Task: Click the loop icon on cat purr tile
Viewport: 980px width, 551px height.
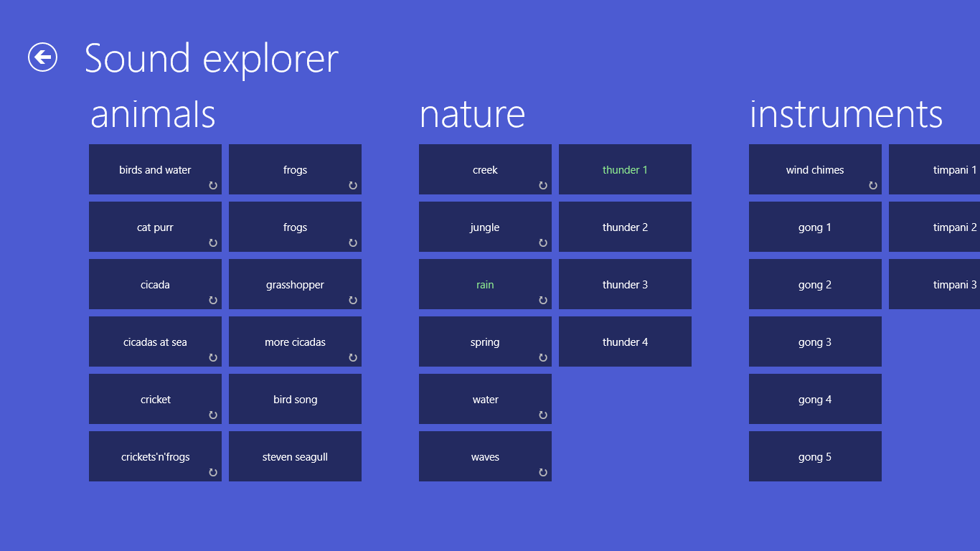Action: pos(213,243)
